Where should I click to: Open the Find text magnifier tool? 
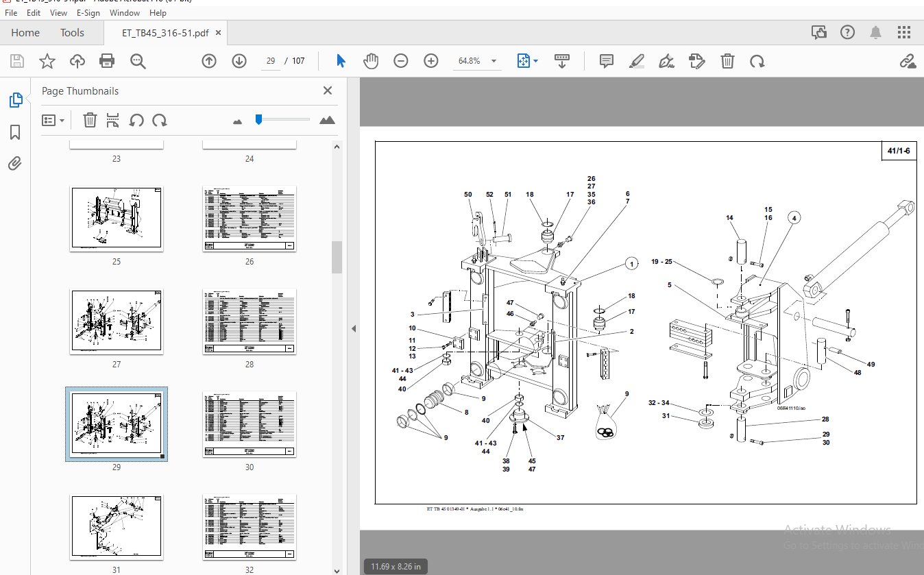coord(138,61)
